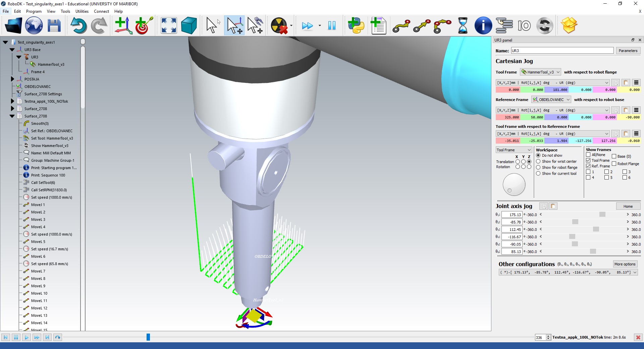Select Show for wrist center workspace
This screenshot has height=349, width=644.
coord(538,161)
